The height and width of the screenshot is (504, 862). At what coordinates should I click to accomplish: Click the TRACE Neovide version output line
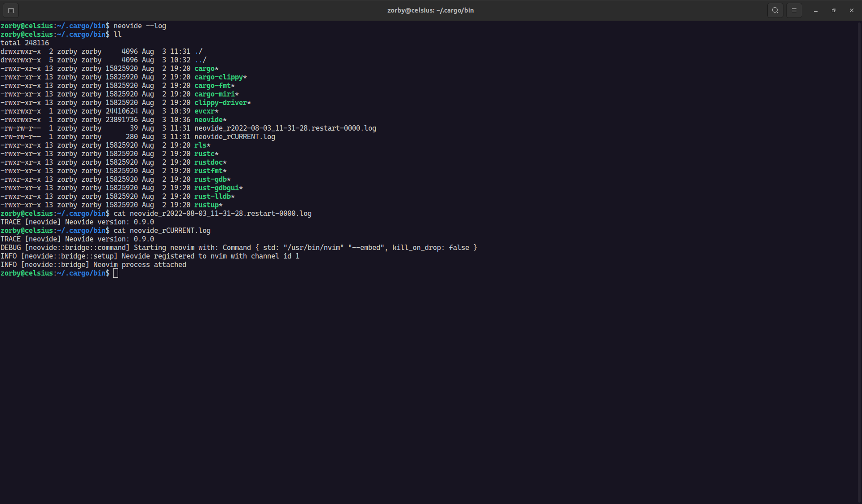(77, 222)
